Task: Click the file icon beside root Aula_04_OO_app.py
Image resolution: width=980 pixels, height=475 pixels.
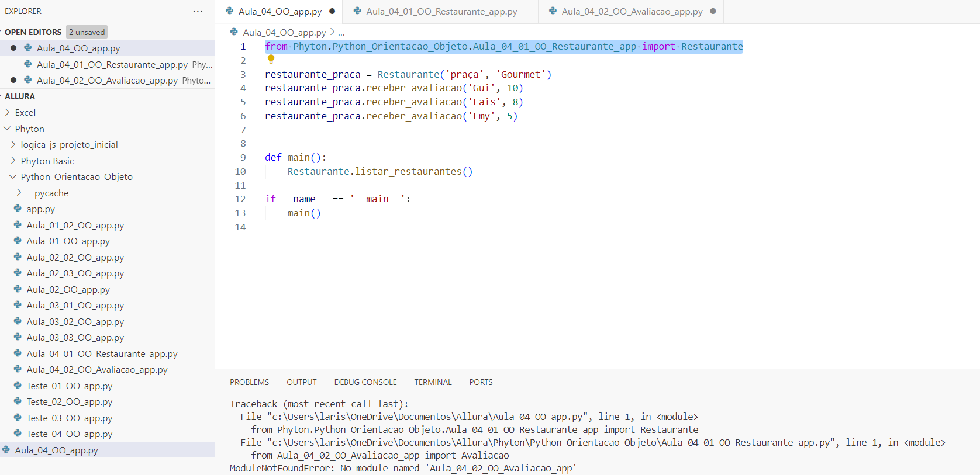Action: 6,450
